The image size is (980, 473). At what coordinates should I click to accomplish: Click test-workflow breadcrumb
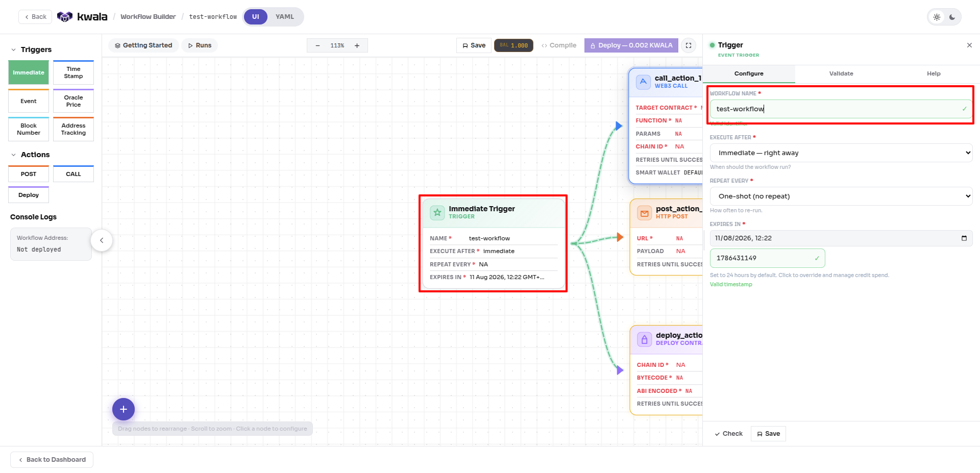(213, 17)
